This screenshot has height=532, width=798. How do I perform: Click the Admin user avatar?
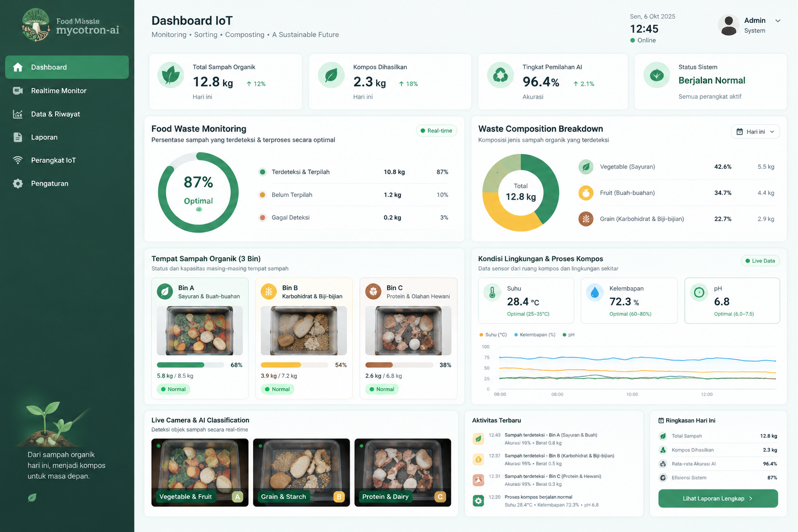[729, 25]
